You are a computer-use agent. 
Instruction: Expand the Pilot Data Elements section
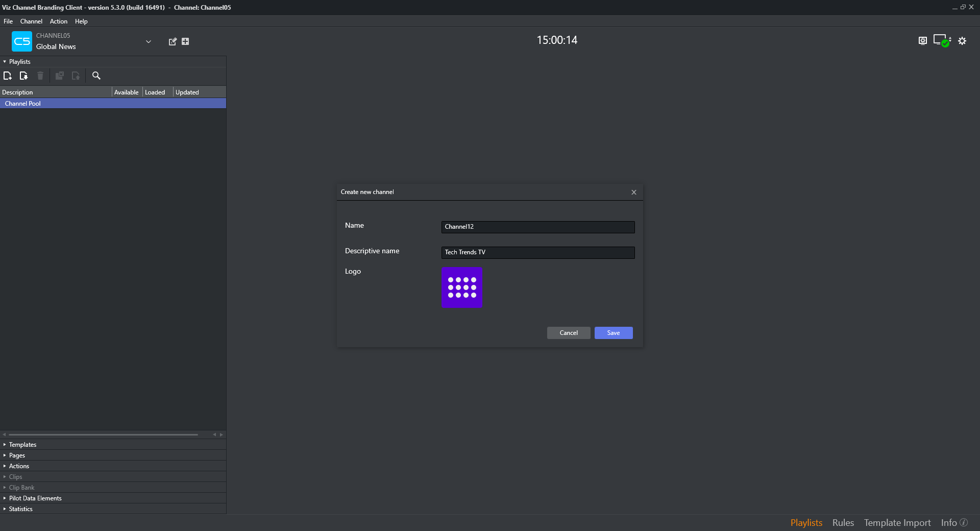pyautogui.click(x=35, y=498)
